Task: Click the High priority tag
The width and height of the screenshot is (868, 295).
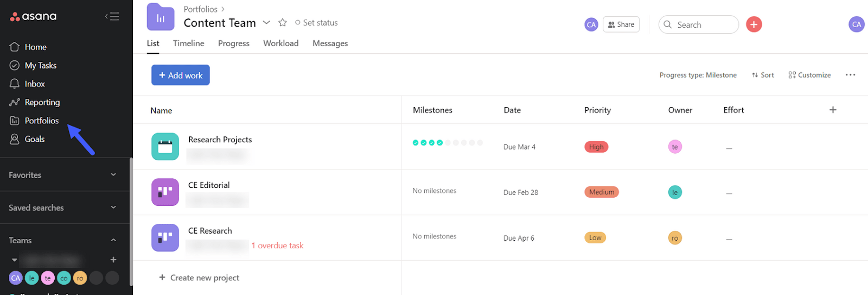Action: tap(596, 147)
